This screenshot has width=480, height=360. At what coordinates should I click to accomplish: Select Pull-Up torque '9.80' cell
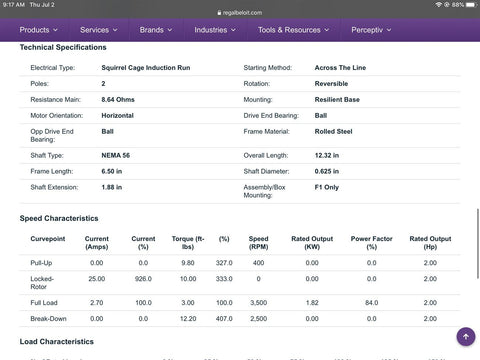pos(188,263)
